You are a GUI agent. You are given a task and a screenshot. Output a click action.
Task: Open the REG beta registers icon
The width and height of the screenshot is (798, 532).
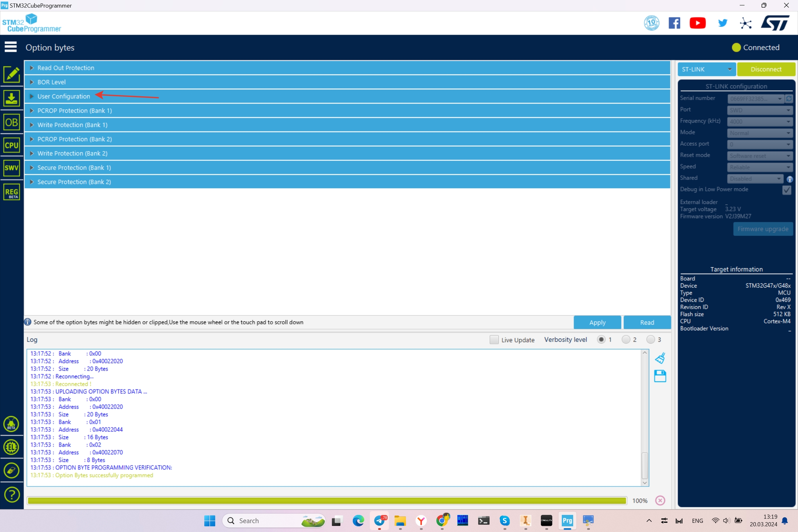tap(11, 192)
